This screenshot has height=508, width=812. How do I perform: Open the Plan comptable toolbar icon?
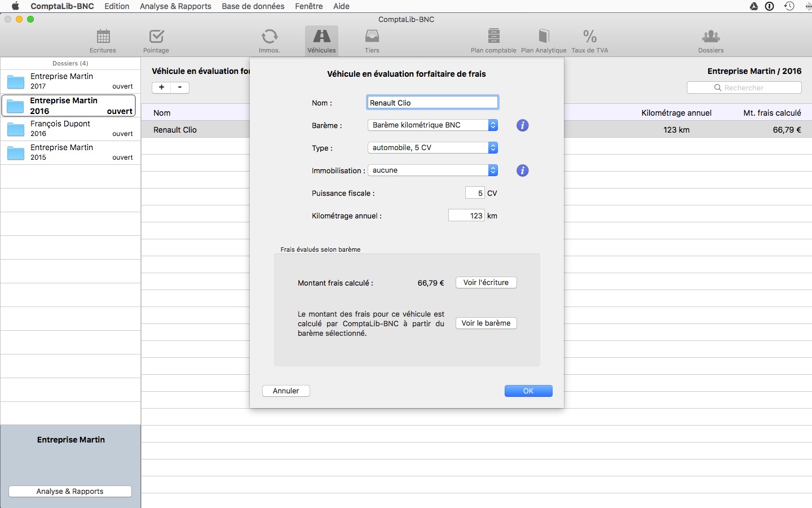pyautogui.click(x=493, y=41)
